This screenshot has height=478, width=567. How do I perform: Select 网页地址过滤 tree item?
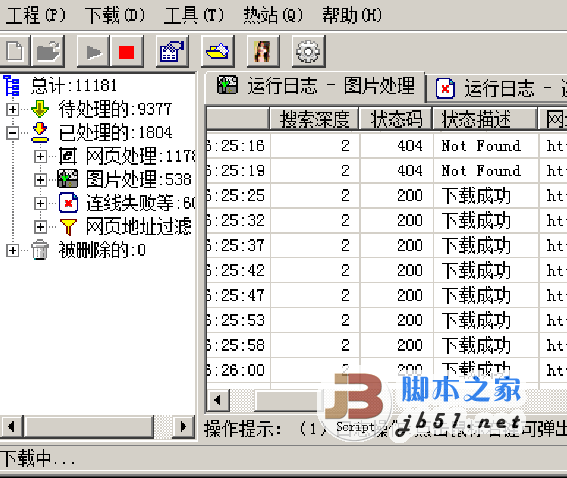pyautogui.click(x=139, y=227)
